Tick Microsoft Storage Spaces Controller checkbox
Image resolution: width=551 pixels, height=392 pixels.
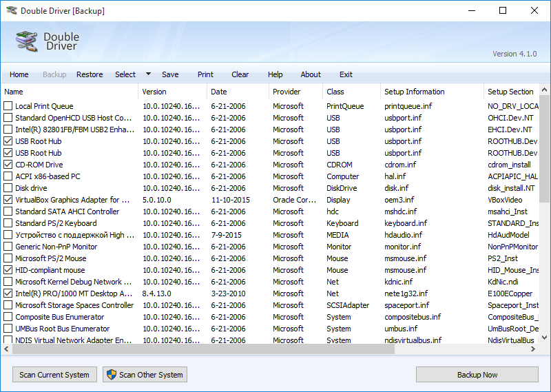point(8,305)
